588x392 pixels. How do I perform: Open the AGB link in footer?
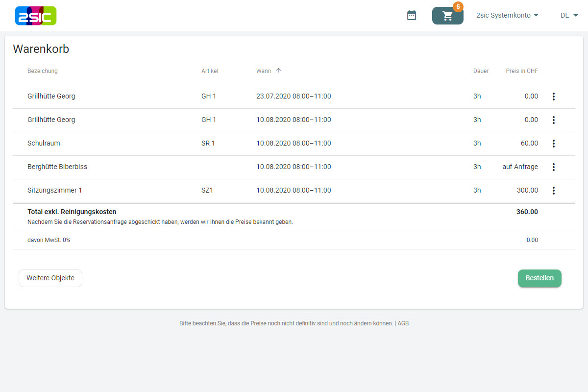(x=403, y=323)
